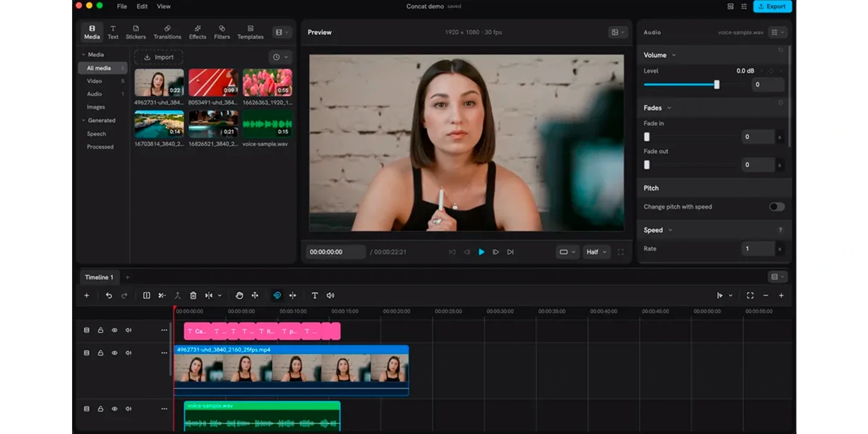Click the Export button

pyautogui.click(x=772, y=6)
